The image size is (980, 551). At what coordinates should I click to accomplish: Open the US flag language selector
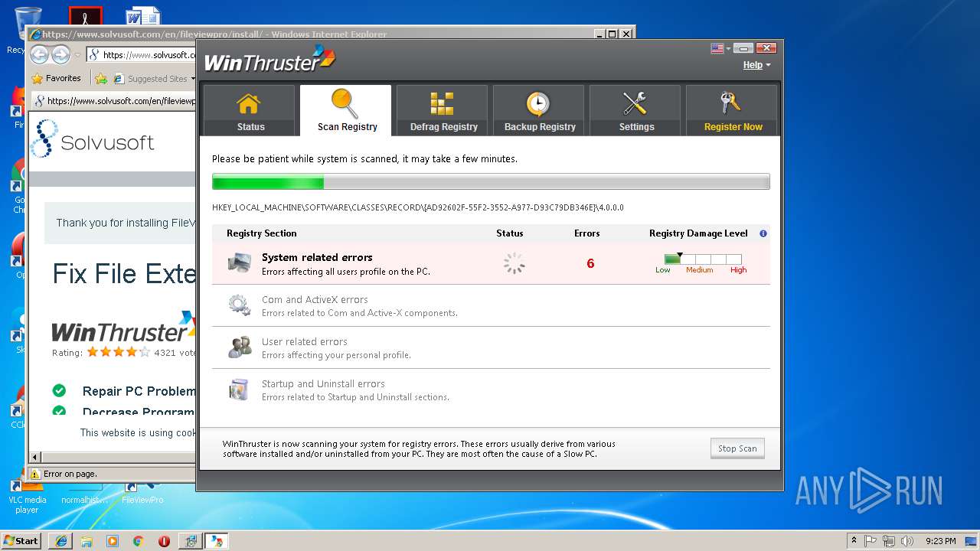(x=720, y=48)
